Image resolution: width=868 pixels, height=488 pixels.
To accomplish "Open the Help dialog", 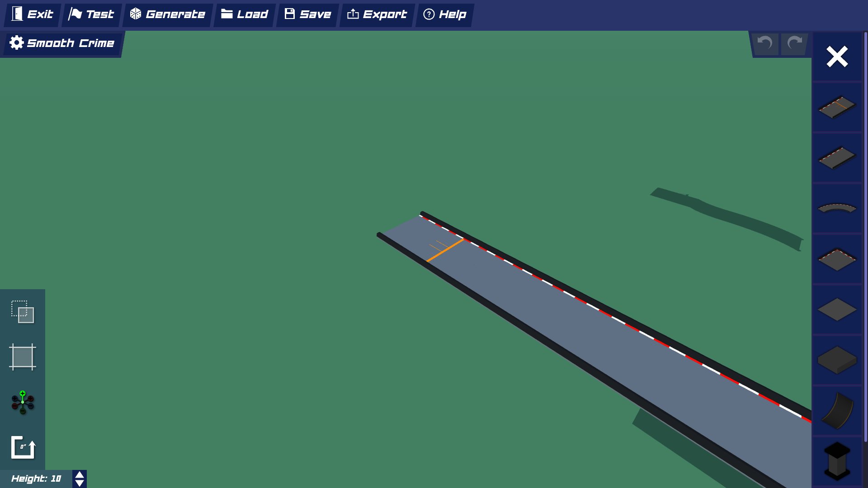I will [x=444, y=14].
